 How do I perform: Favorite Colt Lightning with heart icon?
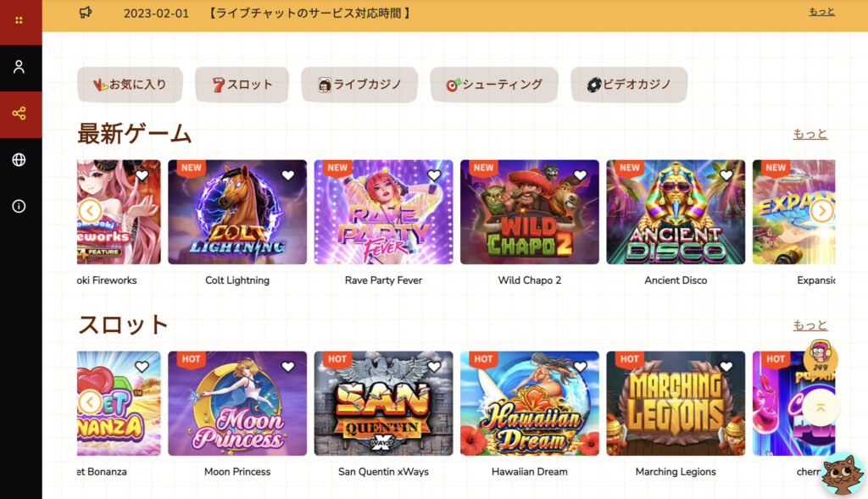288,175
